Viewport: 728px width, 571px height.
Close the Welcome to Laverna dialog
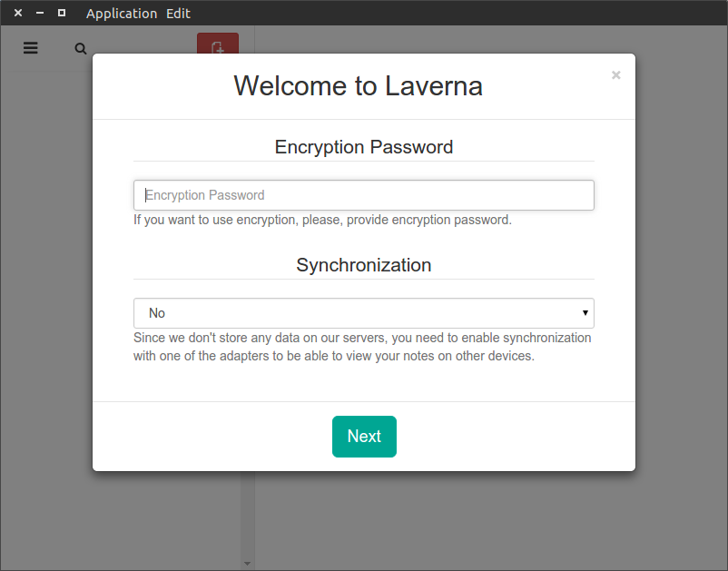pyautogui.click(x=615, y=74)
